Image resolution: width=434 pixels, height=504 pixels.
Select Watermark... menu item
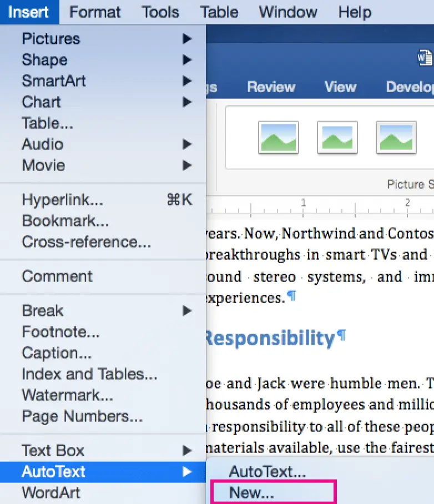pyautogui.click(x=67, y=395)
